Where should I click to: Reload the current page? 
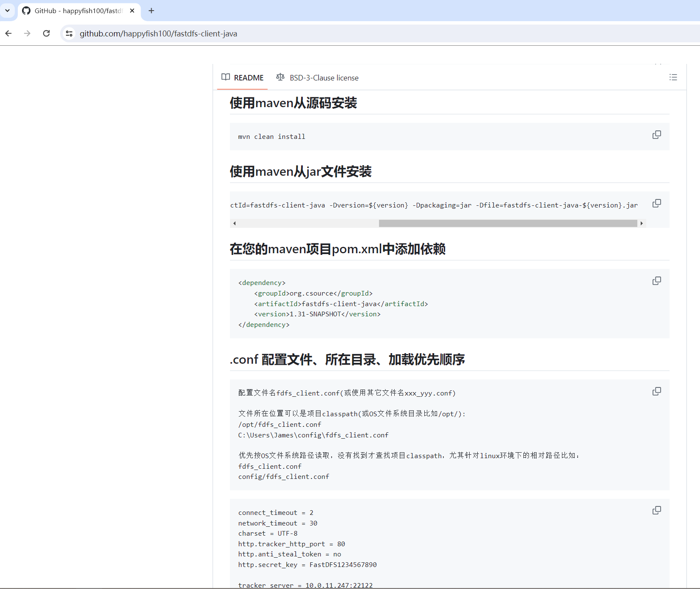[x=47, y=33]
